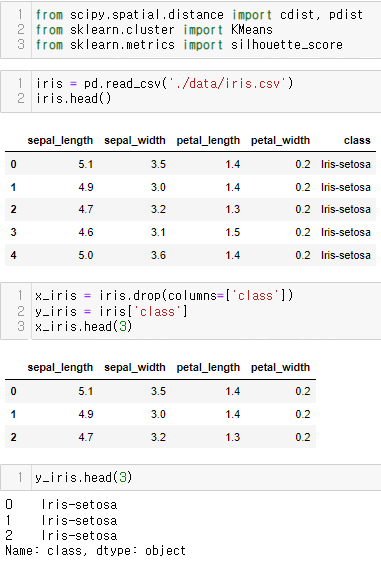This screenshot has width=381, height=564.
Task: Click sepal_width header in the iris.head() output table
Action: click(x=135, y=140)
